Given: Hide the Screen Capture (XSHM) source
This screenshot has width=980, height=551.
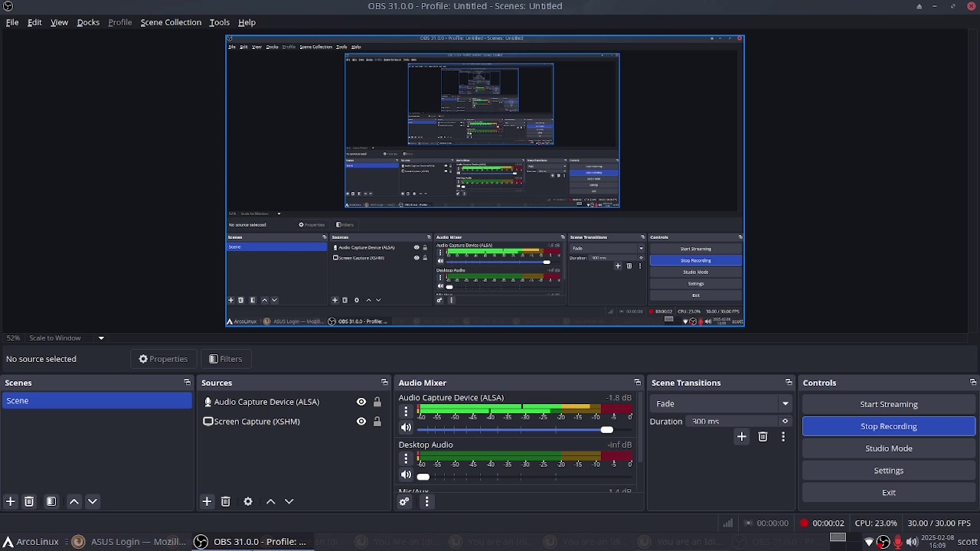Looking at the screenshot, I should 361,422.
